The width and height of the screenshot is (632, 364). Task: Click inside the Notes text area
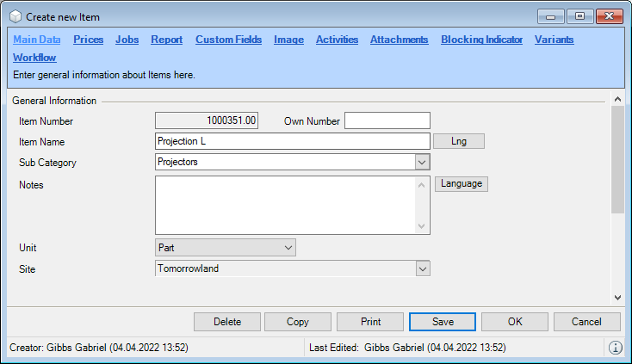(x=284, y=204)
